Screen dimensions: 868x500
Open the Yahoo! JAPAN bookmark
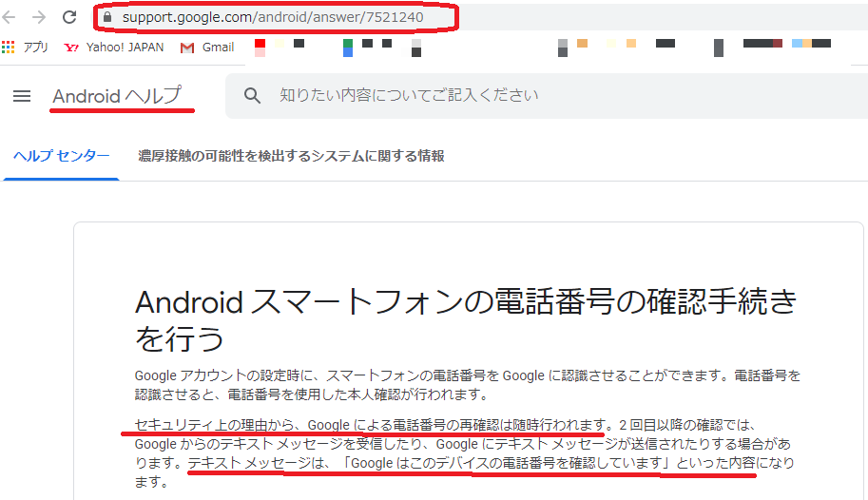[114, 48]
